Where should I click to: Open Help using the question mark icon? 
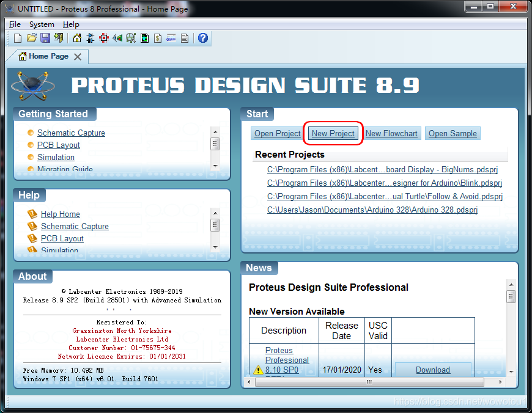202,38
